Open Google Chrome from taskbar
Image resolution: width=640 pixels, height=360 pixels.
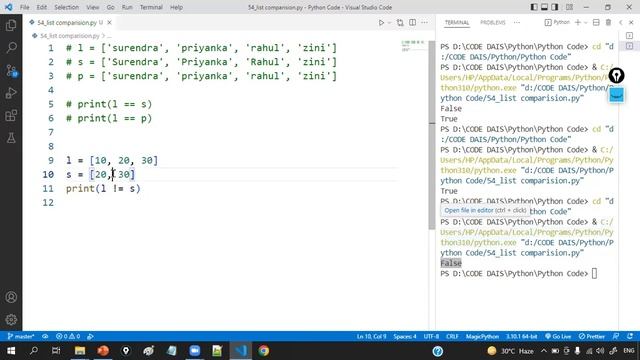(x=264, y=351)
